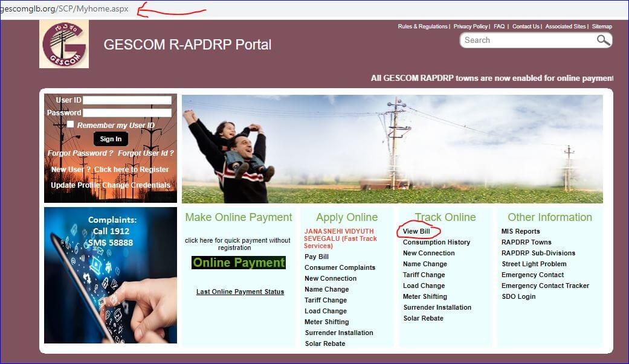This screenshot has width=629, height=364.
Task: Click the GESCOM logo icon
Action: (x=64, y=44)
